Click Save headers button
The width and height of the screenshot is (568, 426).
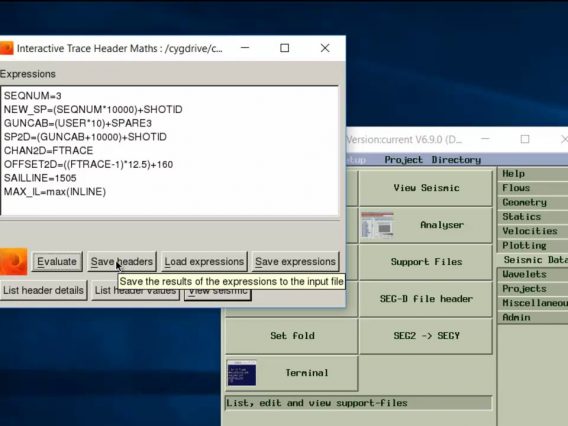pos(122,262)
